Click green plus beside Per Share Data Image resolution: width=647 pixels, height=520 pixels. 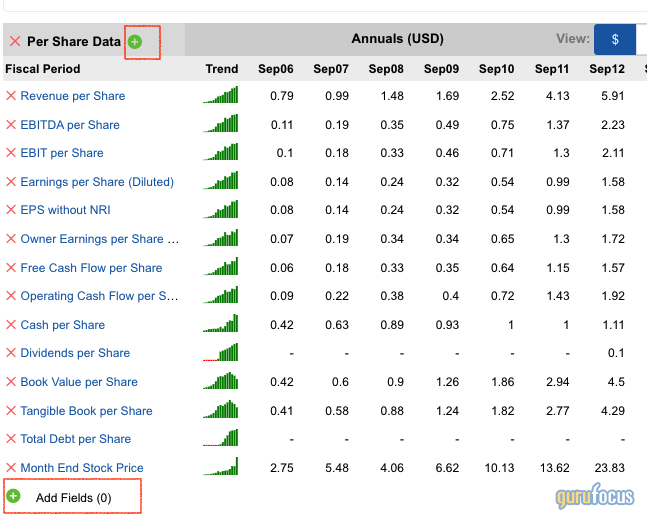(x=135, y=42)
